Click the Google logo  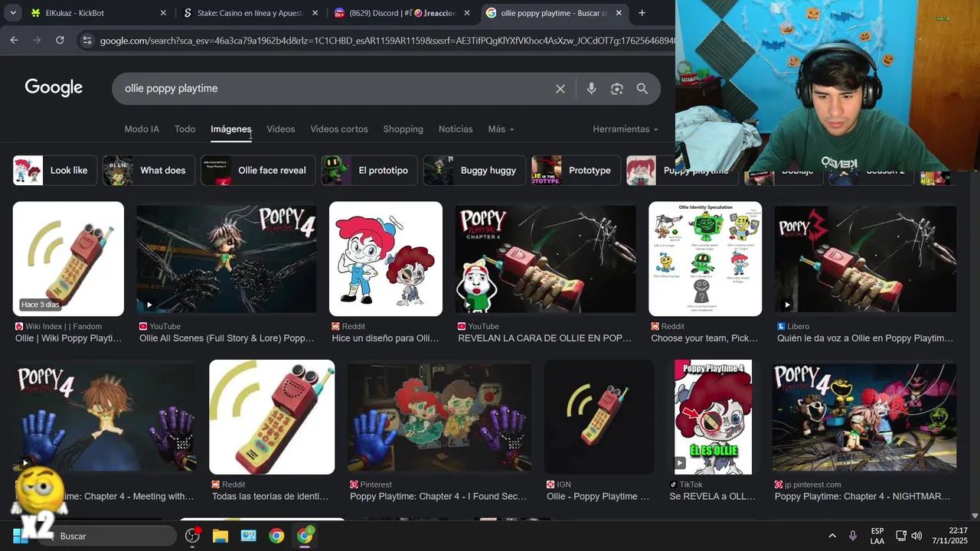pos(54,88)
